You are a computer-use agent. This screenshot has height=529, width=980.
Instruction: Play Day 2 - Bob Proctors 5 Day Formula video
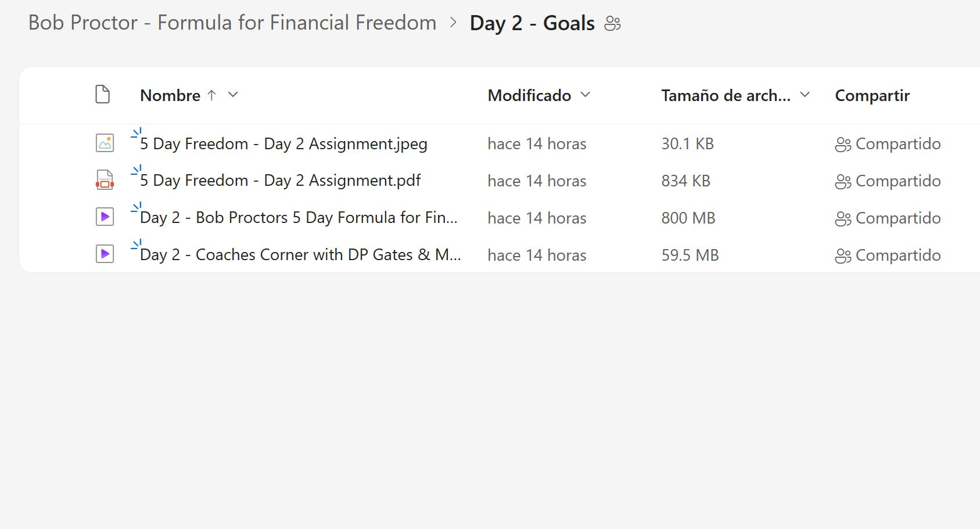299,218
